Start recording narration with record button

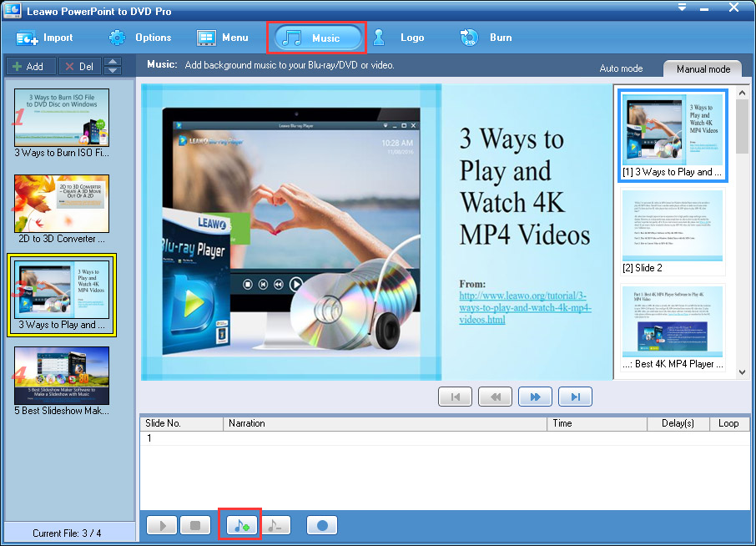[321, 526]
